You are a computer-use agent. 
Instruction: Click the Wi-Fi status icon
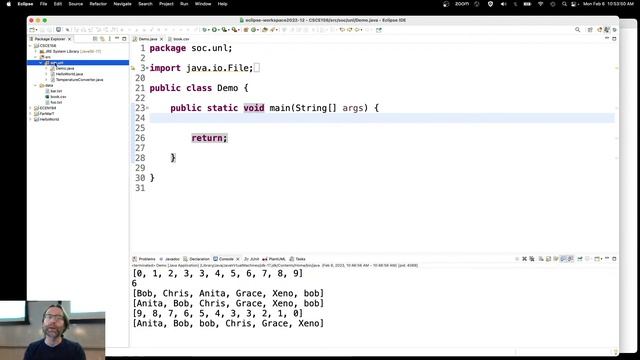[x=540, y=4]
